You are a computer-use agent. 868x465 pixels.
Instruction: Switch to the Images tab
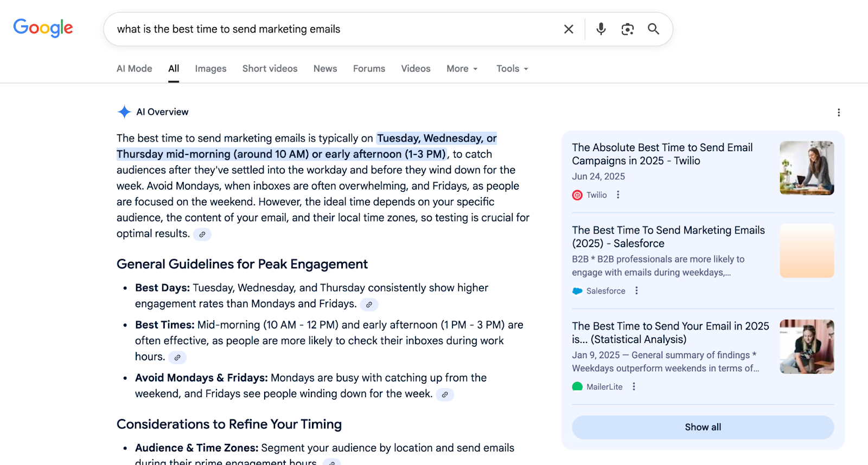210,69
